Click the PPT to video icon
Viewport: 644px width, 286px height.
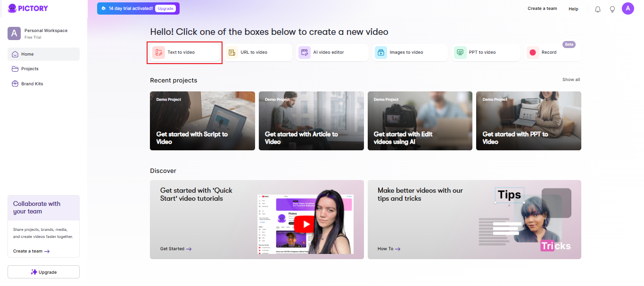click(460, 52)
